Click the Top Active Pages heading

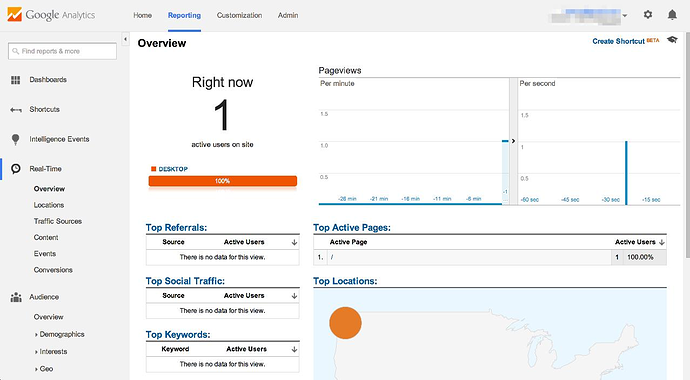352,227
